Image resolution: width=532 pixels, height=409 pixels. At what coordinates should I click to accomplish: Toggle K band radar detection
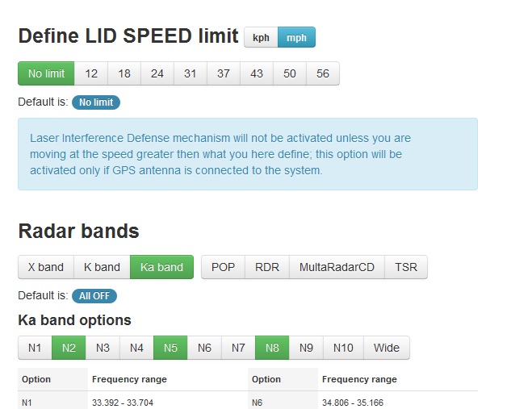(x=102, y=267)
